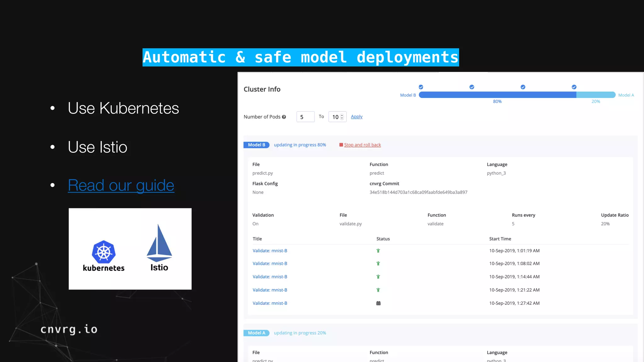Screen dimensions: 644x362
Task: Open first Validate: mnist-B entry
Action: (x=270, y=251)
